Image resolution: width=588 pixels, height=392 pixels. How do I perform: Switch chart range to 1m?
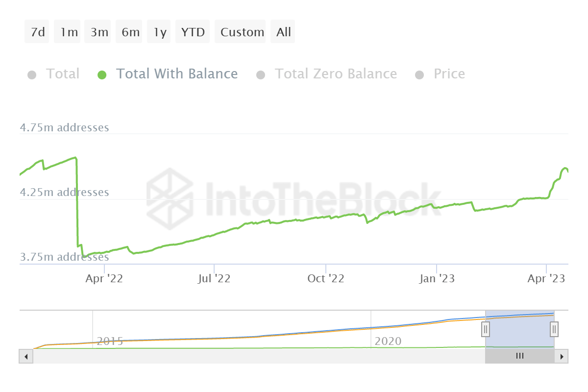click(x=69, y=32)
